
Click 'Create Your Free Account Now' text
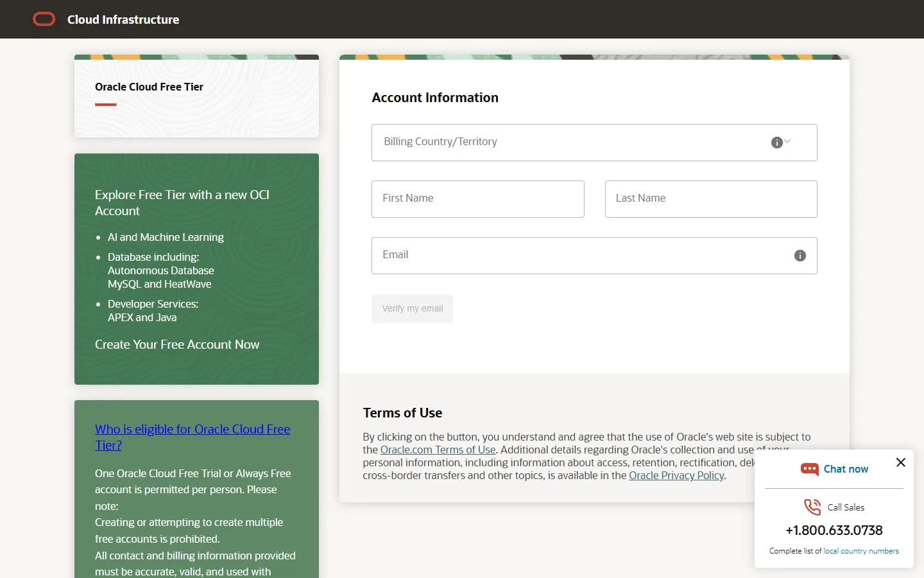177,345
